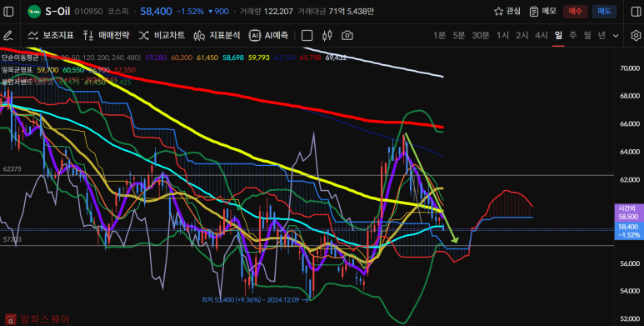Select the drawing pencil tool
The height and width of the screenshot is (326, 644).
[8, 35]
